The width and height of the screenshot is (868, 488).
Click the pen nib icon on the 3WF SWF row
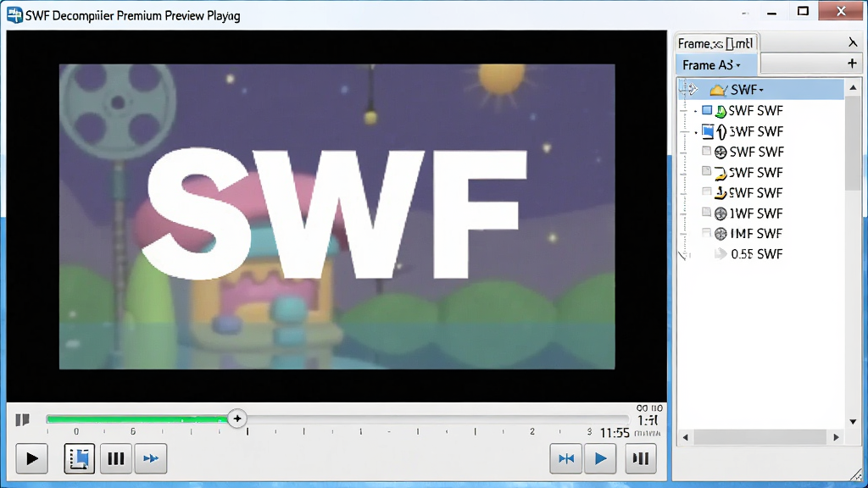click(x=721, y=131)
